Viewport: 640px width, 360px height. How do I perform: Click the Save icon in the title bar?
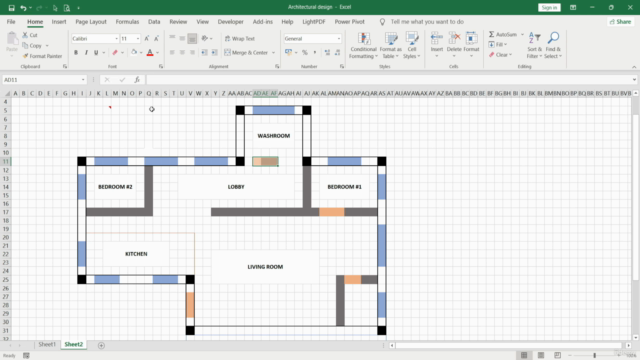pyautogui.click(x=11, y=8)
